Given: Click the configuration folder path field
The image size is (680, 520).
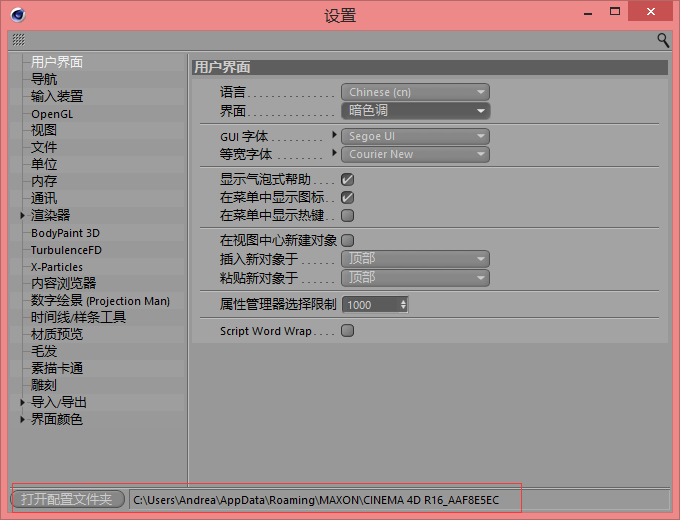Looking at the screenshot, I should [x=399, y=500].
